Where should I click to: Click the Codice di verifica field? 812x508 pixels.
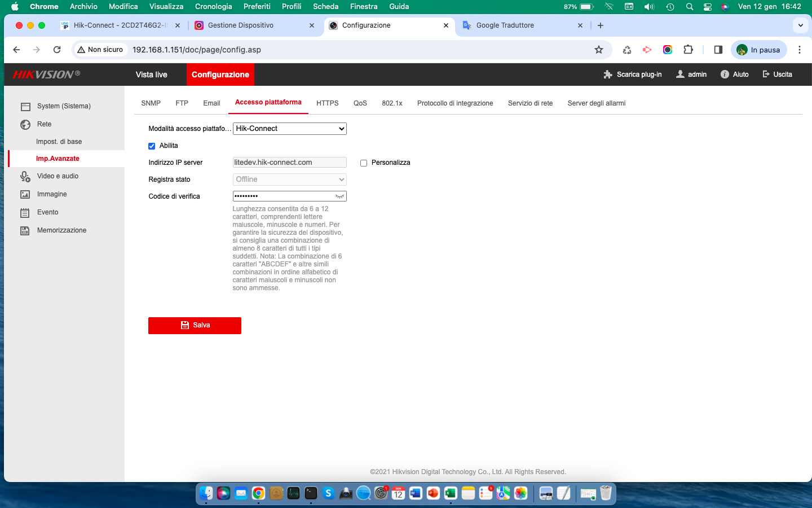click(282, 196)
